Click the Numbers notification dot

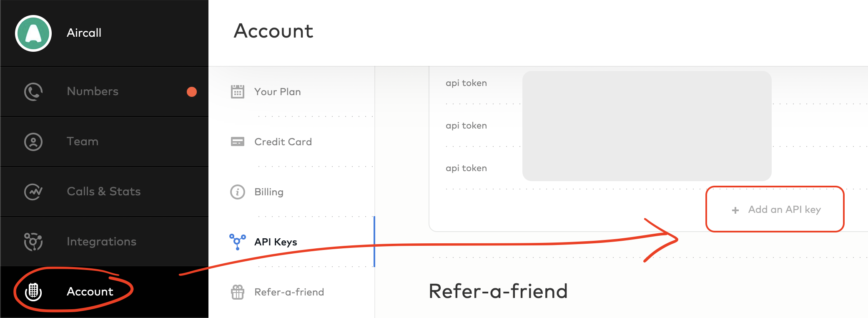[192, 92]
